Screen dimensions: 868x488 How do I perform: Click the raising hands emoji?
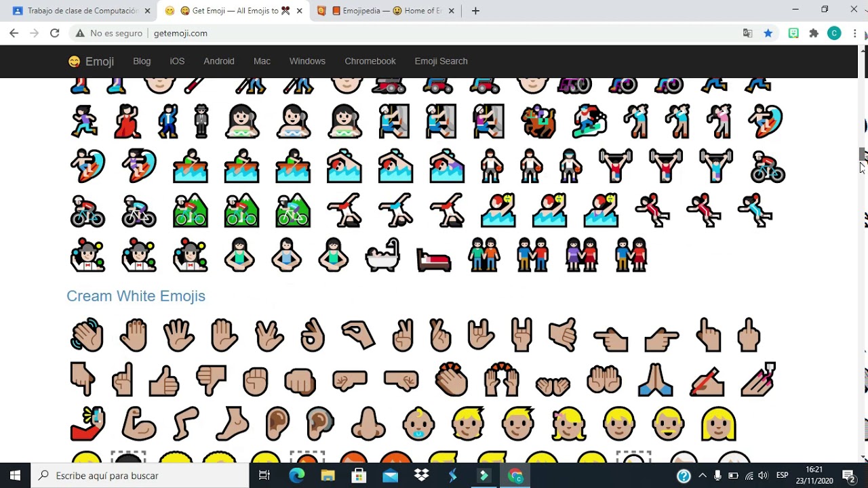[501, 380]
